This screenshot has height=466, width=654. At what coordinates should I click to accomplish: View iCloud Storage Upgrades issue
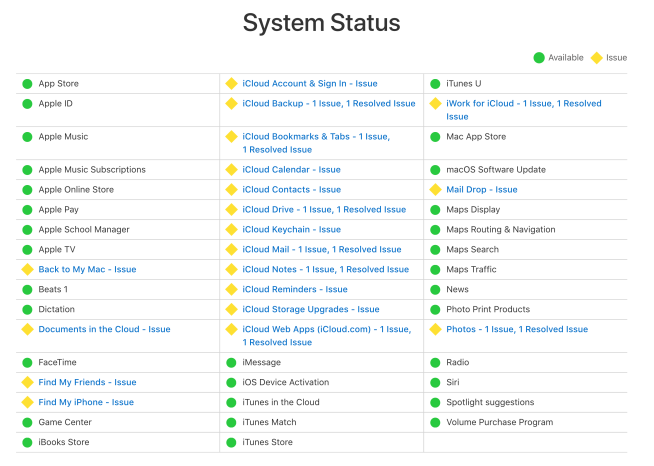pos(310,310)
